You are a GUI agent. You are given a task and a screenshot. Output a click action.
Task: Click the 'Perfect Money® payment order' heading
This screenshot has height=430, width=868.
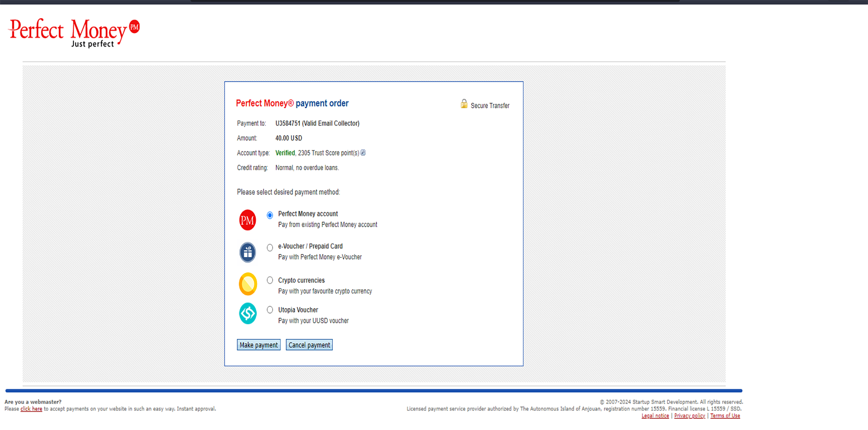(292, 103)
